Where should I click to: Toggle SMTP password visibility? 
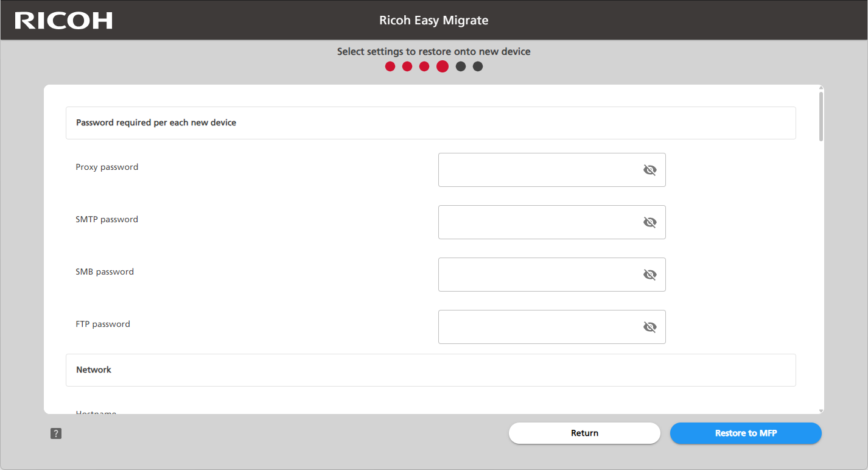(x=649, y=222)
